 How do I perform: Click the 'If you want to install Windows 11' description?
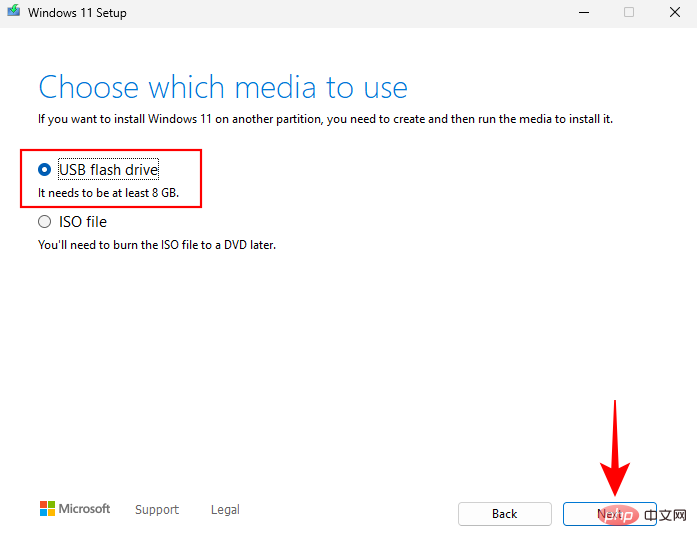click(325, 119)
